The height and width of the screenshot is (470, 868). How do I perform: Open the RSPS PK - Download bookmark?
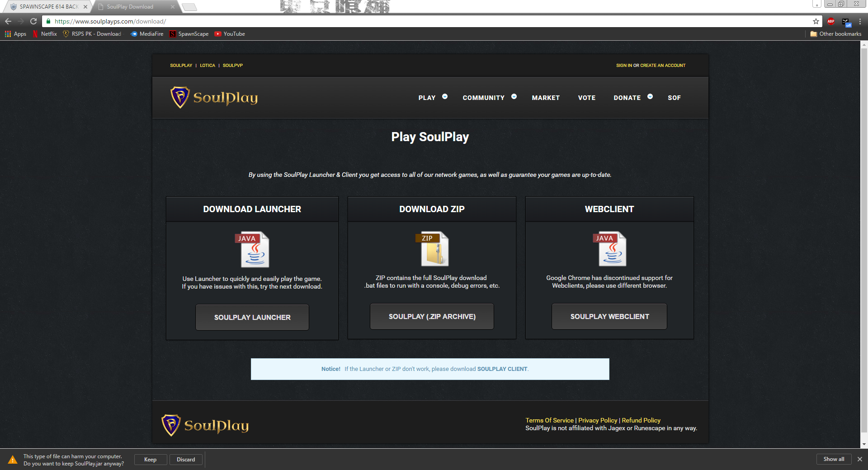click(x=92, y=34)
